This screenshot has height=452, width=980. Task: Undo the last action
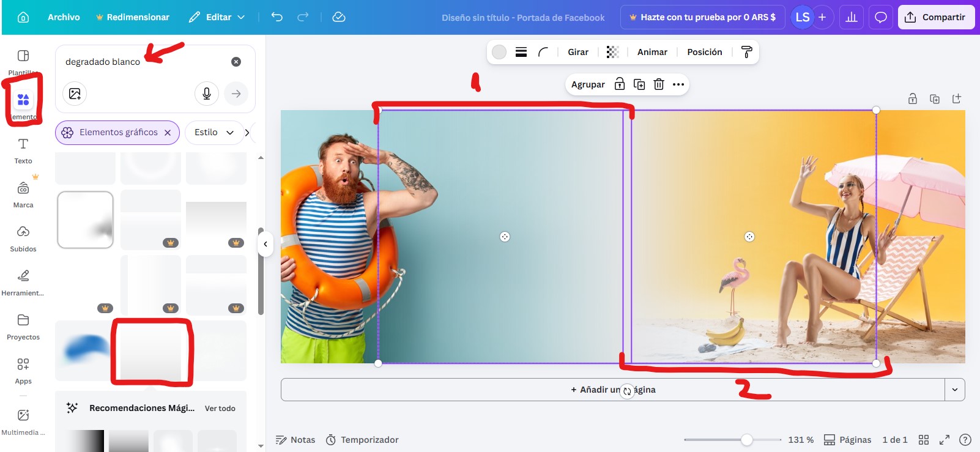(x=277, y=17)
